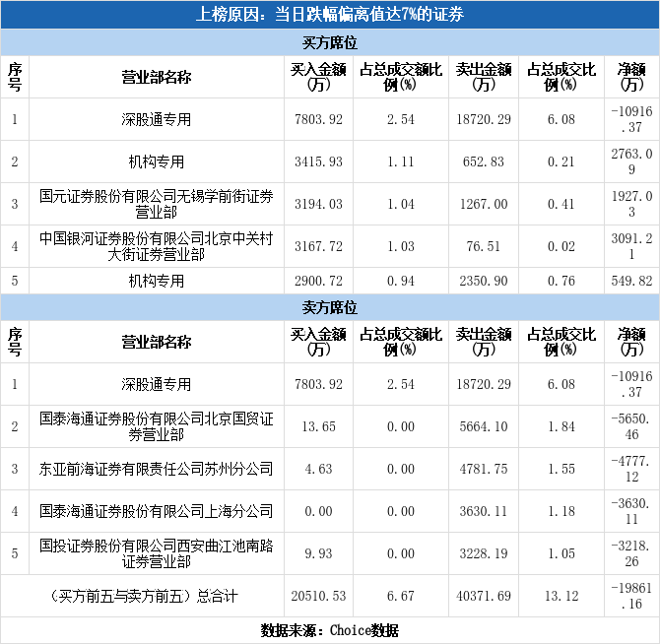
Task: Click the percentage 0.76
Action: click(x=561, y=281)
